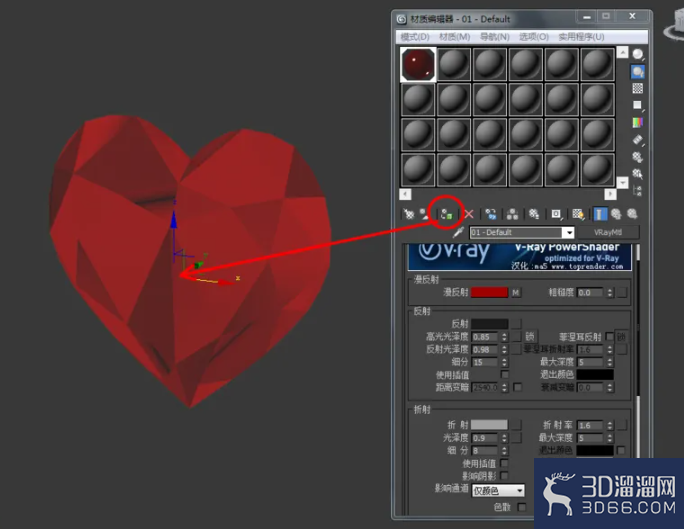Toggle checkbox beside refraction 退出颜色
Image resolution: width=684 pixels, height=529 pixels.
(x=621, y=450)
